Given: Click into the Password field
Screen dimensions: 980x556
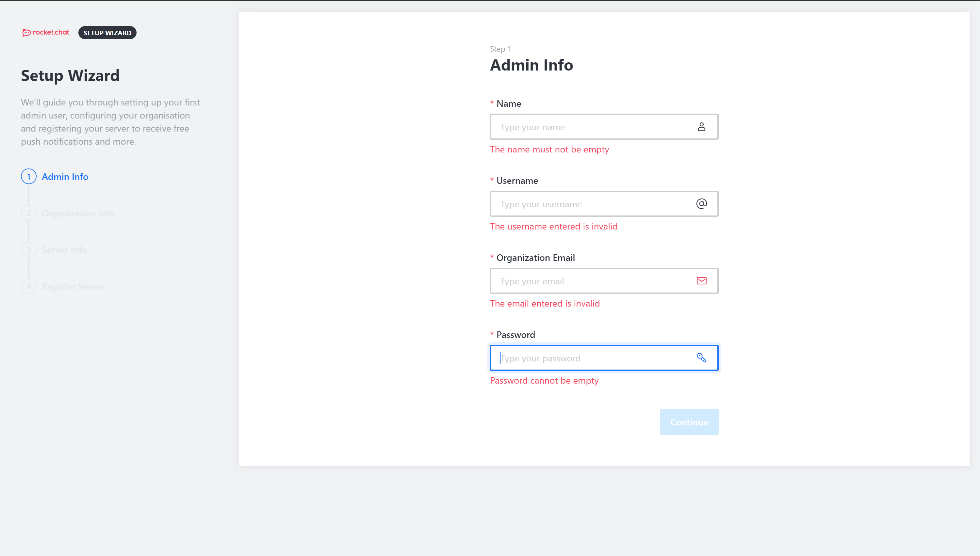Looking at the screenshot, I should (592, 358).
